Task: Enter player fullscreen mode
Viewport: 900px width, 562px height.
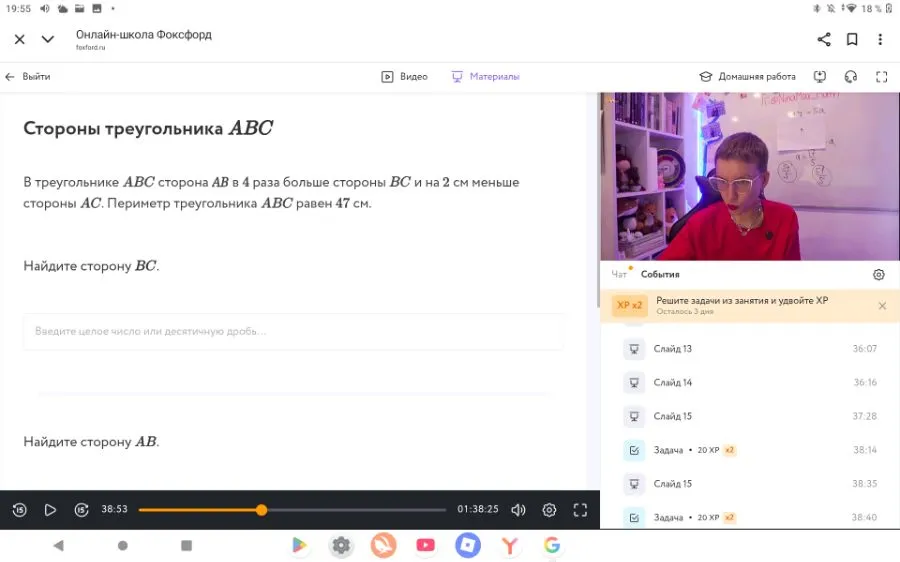Action: (580, 510)
